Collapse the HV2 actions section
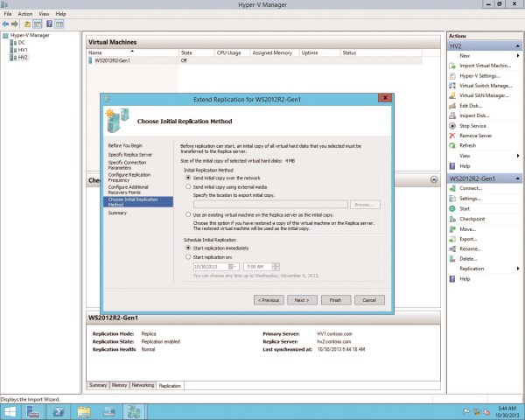 (x=518, y=46)
